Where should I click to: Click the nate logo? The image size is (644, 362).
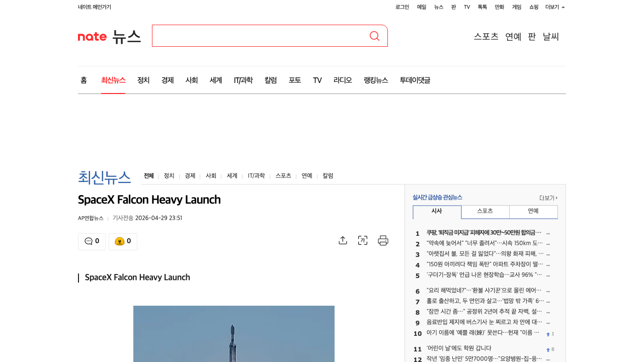92,36
